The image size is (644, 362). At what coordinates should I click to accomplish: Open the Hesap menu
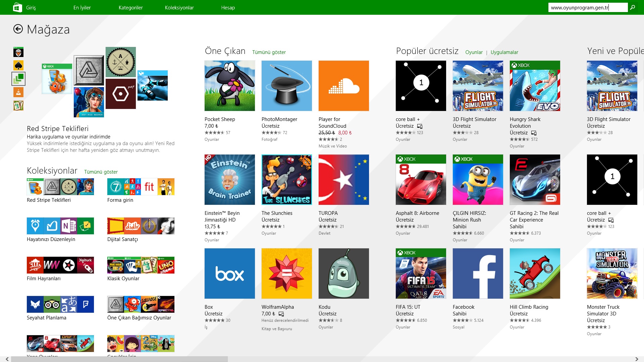point(228,7)
